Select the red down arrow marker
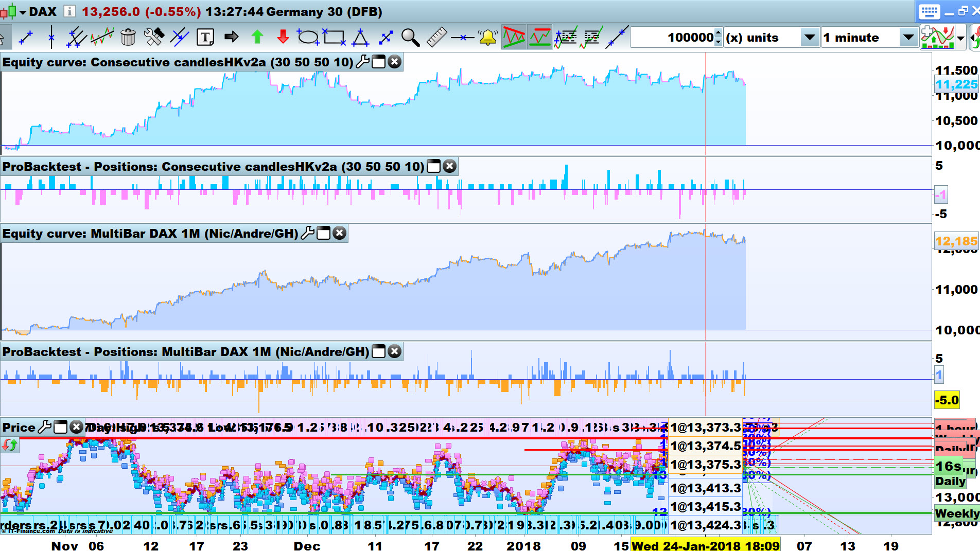The image size is (980, 551). point(283,37)
